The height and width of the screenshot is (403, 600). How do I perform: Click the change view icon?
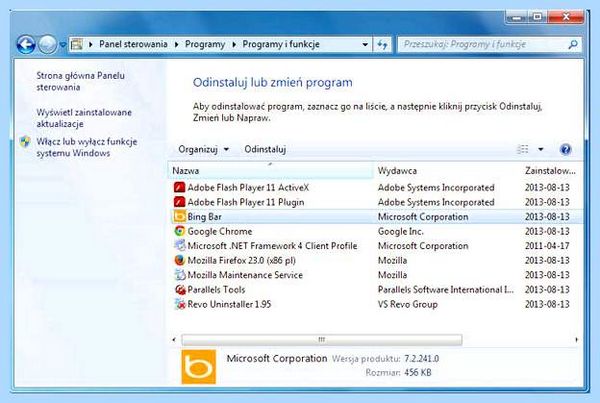coord(523,149)
